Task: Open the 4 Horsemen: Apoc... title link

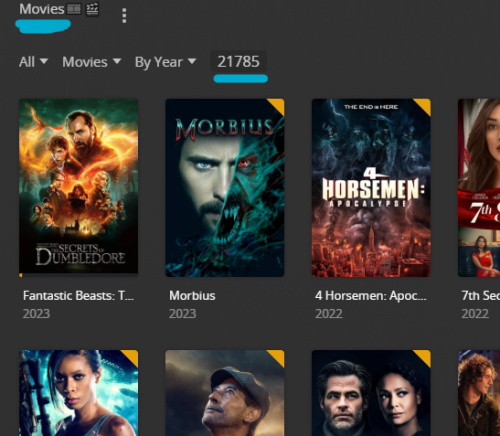Action: pos(371,295)
